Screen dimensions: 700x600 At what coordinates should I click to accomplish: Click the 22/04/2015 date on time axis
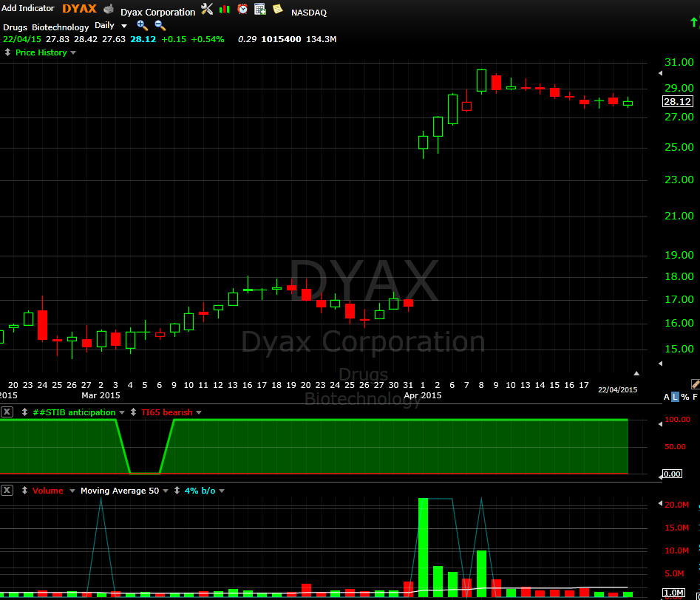click(x=617, y=389)
